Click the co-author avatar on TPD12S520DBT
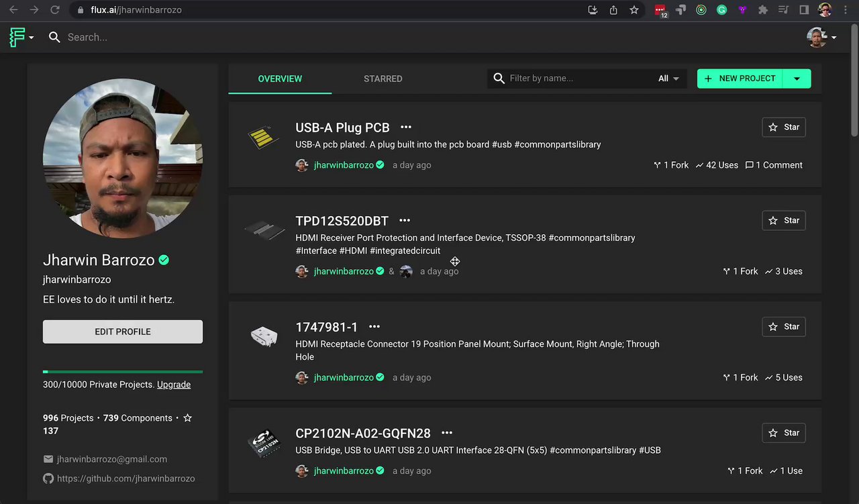859x504 pixels. [x=406, y=271]
